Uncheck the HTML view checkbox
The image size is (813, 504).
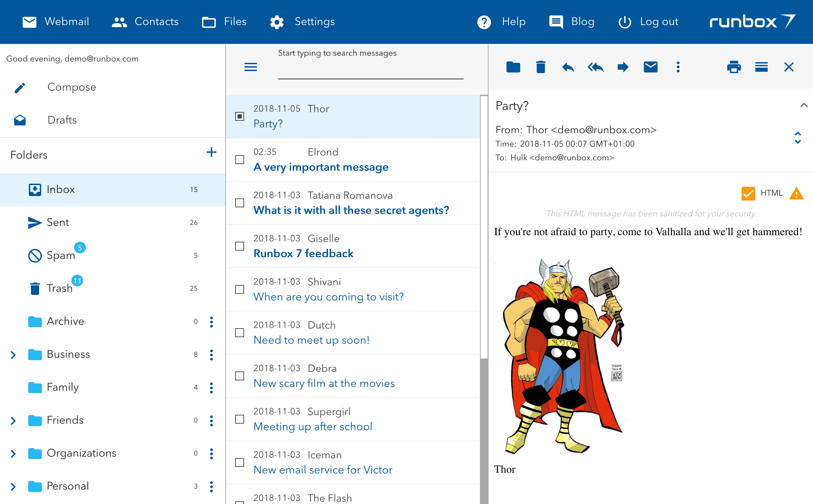(748, 193)
